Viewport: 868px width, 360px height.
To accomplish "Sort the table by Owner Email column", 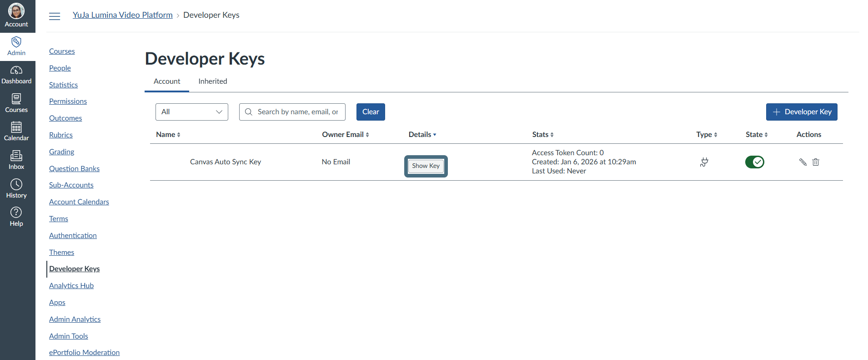I will coord(346,135).
